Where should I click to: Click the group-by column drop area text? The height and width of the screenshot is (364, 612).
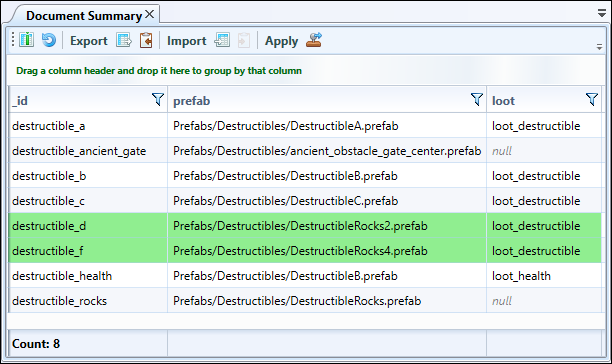coord(159,71)
